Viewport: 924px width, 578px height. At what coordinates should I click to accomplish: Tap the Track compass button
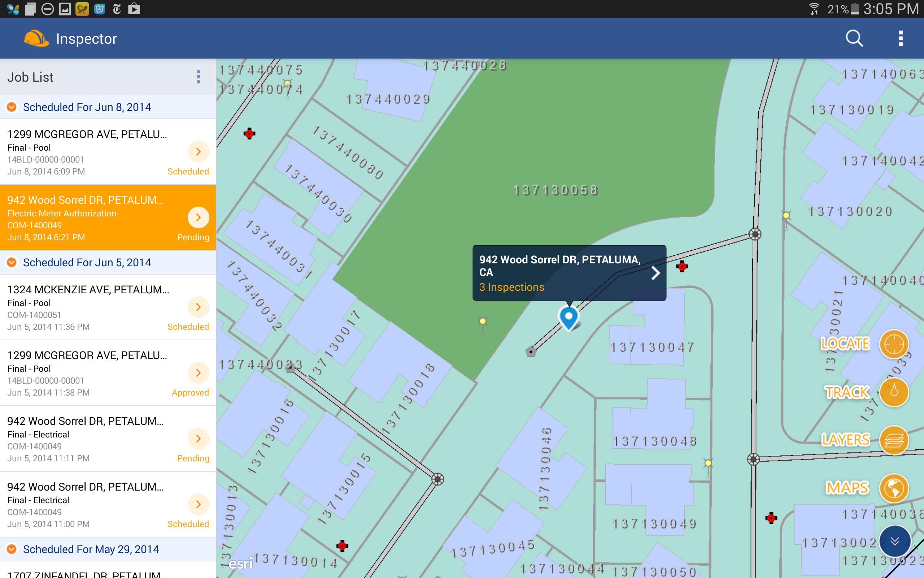(894, 392)
